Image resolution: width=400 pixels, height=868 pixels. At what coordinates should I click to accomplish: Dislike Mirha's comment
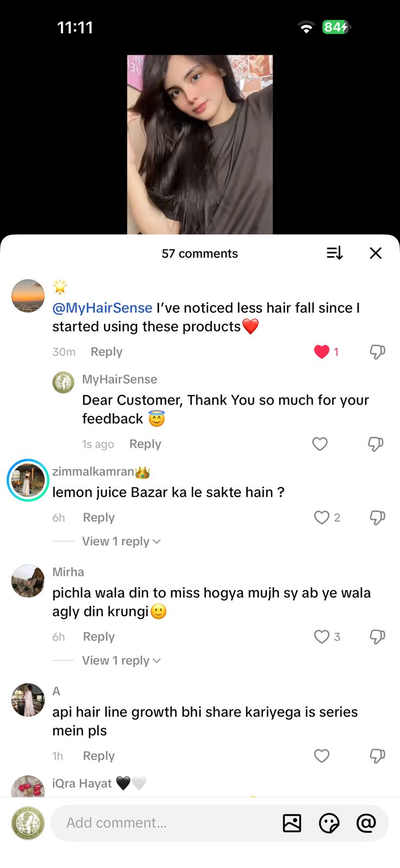(377, 637)
